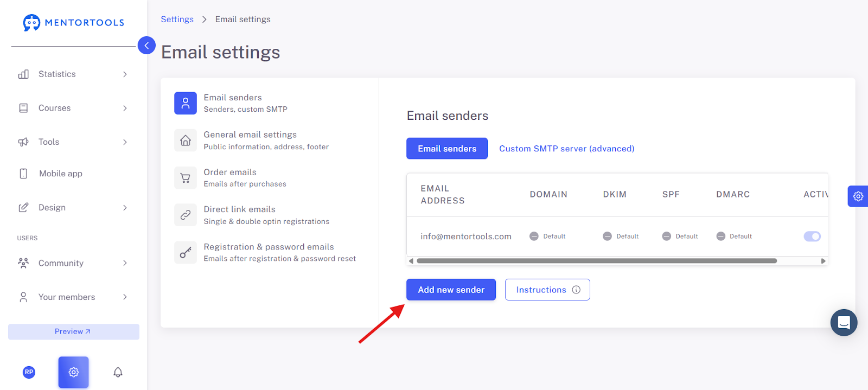Follow the Settings breadcrumb link
The width and height of the screenshot is (868, 390).
click(177, 19)
